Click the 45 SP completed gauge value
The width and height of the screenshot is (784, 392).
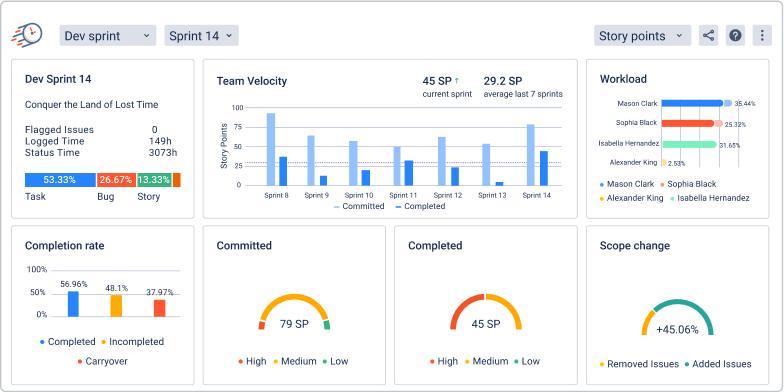click(486, 324)
